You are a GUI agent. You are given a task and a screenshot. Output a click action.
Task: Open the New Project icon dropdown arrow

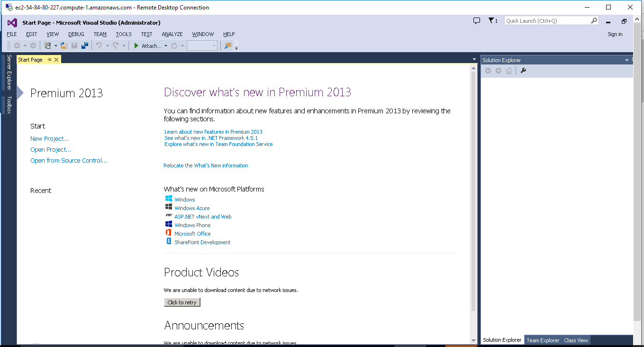55,46
